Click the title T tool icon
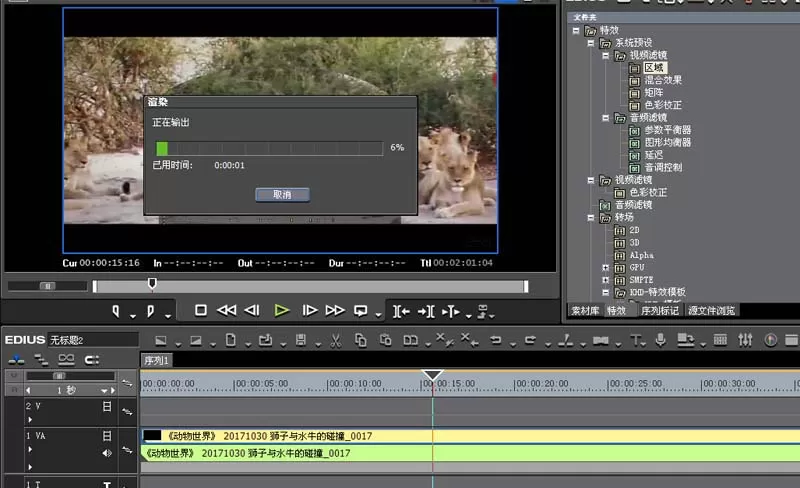This screenshot has height=488, width=800. [635, 340]
